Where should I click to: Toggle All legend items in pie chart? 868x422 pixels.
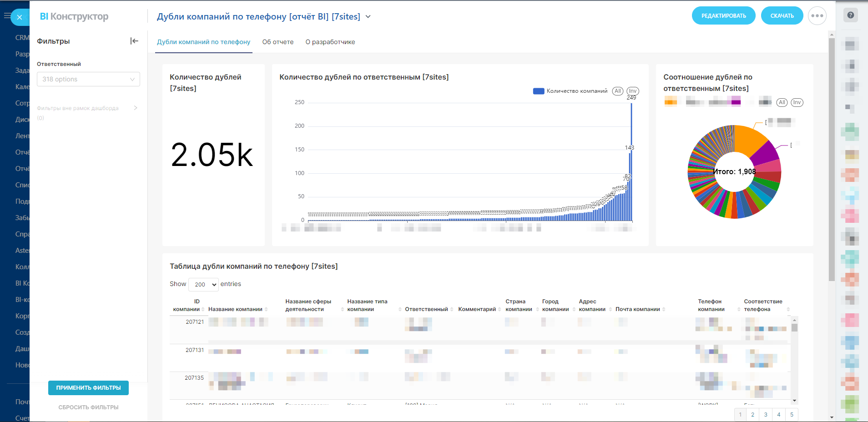pyautogui.click(x=782, y=102)
